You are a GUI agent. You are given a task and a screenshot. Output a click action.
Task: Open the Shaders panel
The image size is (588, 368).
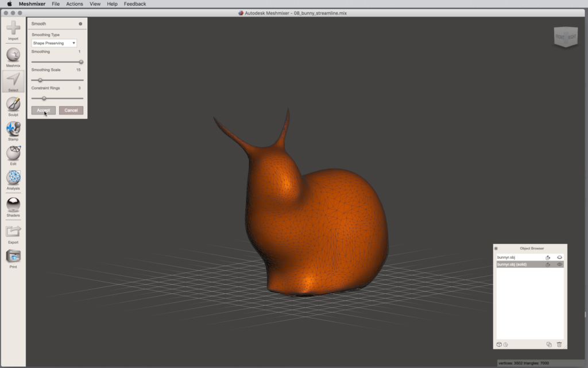click(x=13, y=205)
